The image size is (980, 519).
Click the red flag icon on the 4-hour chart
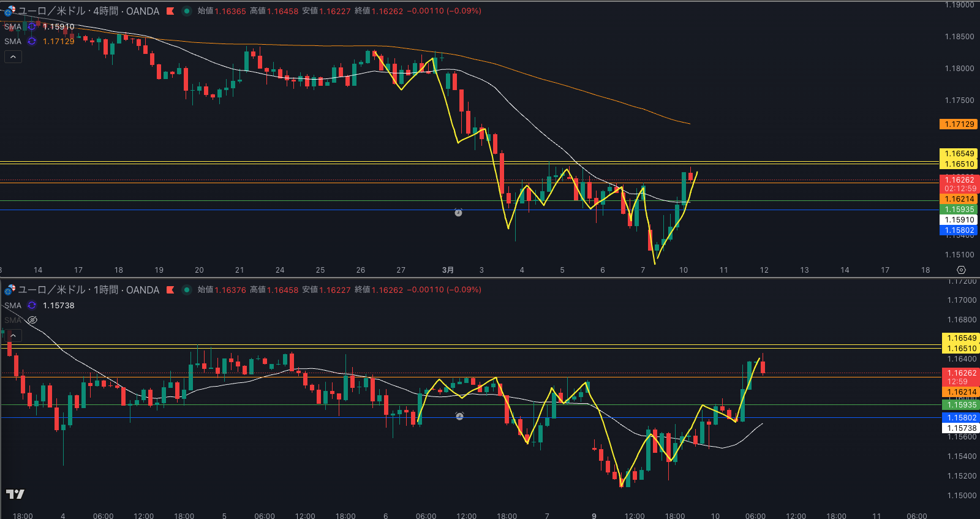click(x=170, y=11)
